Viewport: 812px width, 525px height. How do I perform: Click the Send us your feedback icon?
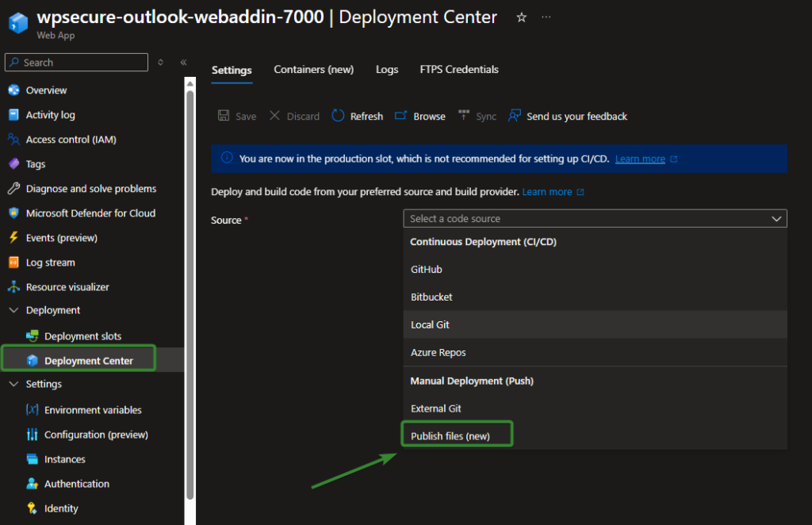(x=515, y=116)
